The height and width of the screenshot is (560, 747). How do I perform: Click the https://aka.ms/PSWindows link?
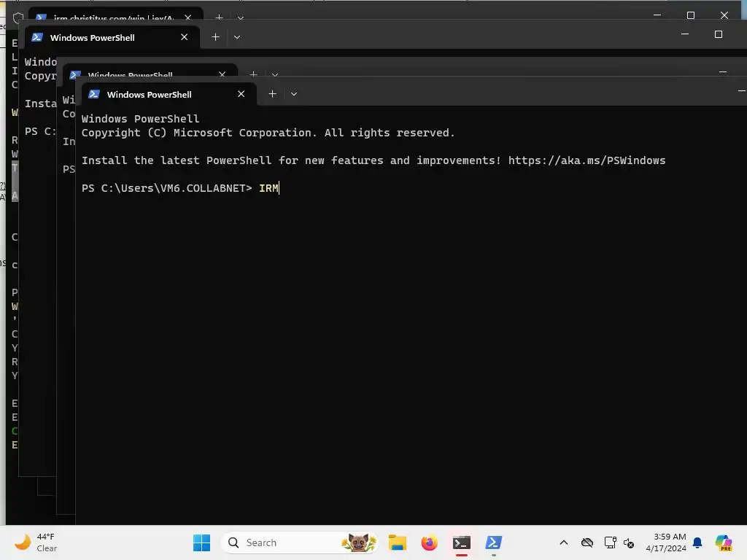[x=587, y=160]
